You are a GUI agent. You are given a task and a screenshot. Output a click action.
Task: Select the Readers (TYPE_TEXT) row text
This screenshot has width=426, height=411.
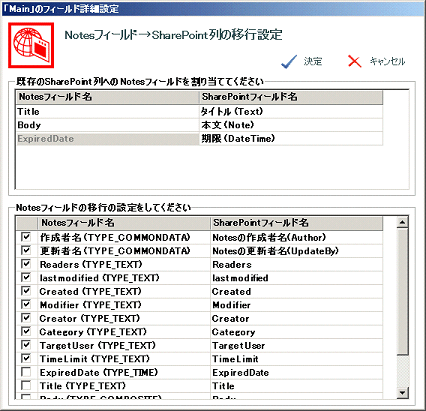coord(91,264)
